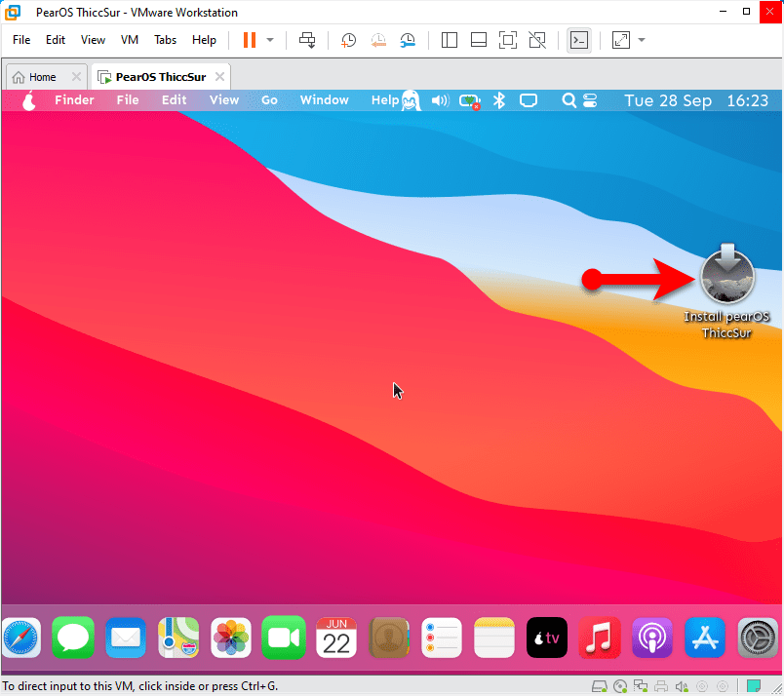Open Calendar showing JUN 22
Image resolution: width=784 pixels, height=696 pixels.
(336, 638)
